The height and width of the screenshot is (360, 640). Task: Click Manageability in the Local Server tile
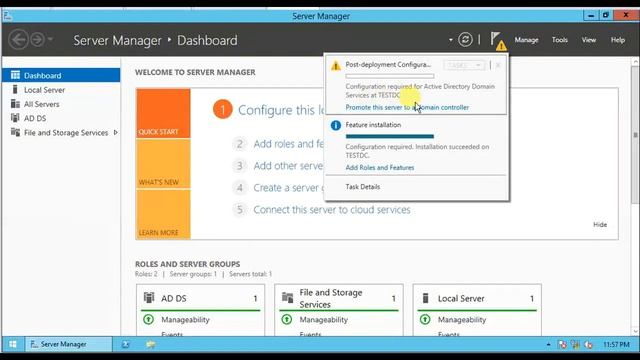[462, 320]
